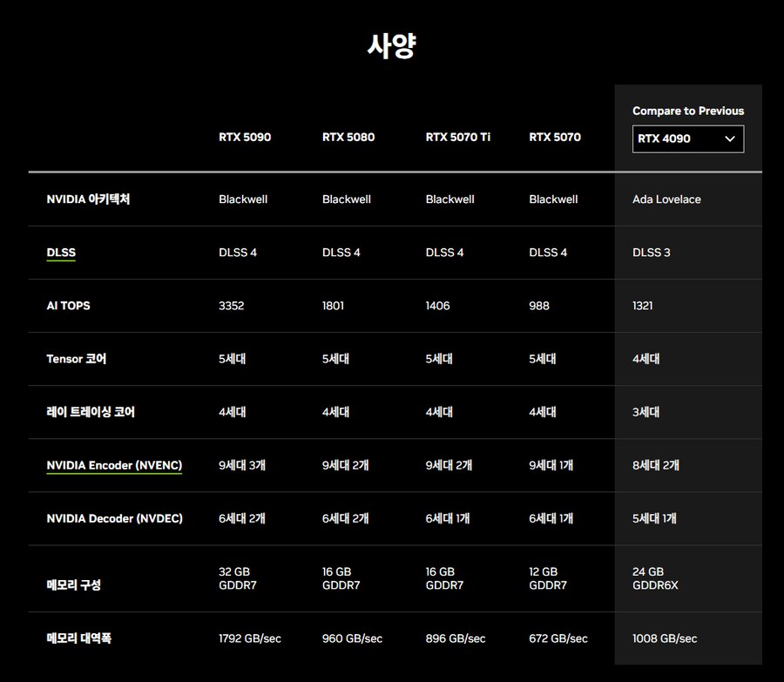This screenshot has width=784, height=682.
Task: Open the RTX 4090 comparison dropdown
Action: (688, 139)
